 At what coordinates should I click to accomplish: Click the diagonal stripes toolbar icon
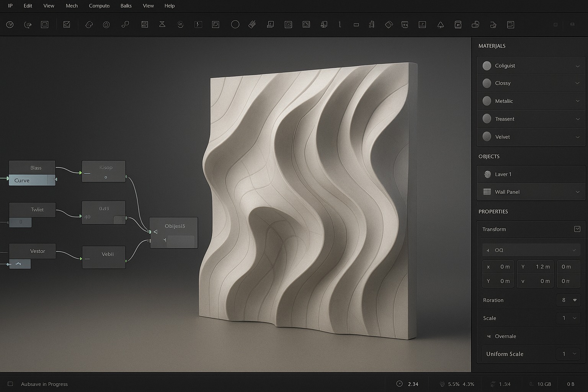252,24
